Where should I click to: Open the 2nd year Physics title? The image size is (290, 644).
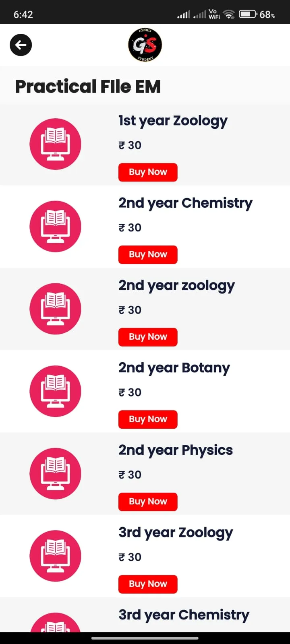(x=176, y=451)
